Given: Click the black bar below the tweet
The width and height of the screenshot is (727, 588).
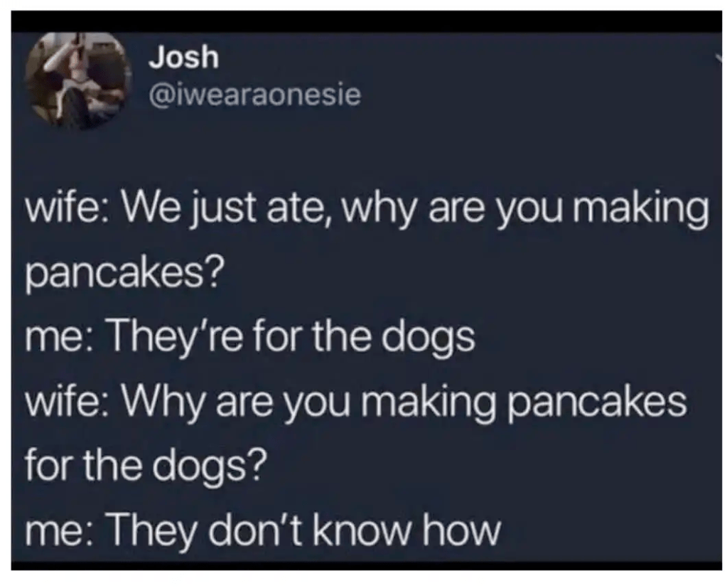Looking at the screenshot, I should (366, 566).
